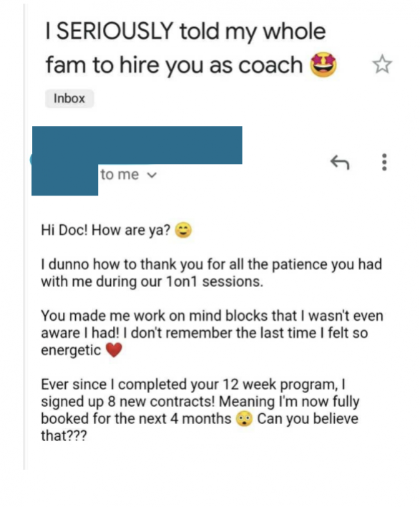Click the astonished emoji after "4 months"
This screenshot has width=420, height=507.
coord(244,419)
